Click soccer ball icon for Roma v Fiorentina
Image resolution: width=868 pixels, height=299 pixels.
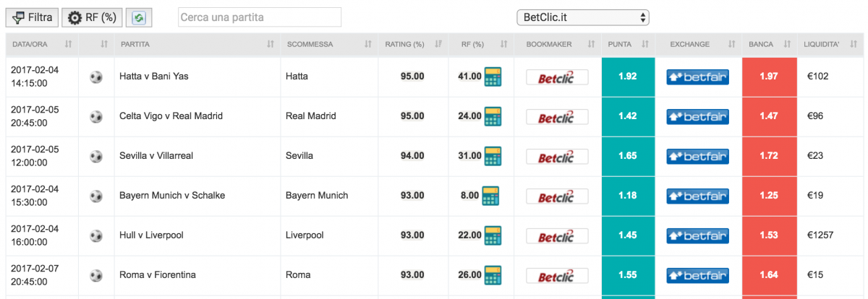tap(96, 275)
